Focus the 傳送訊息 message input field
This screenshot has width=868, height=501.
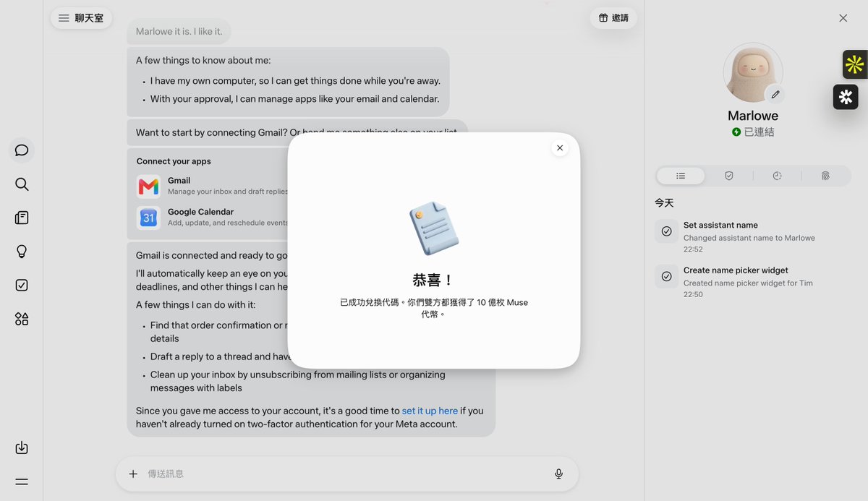[x=347, y=474]
